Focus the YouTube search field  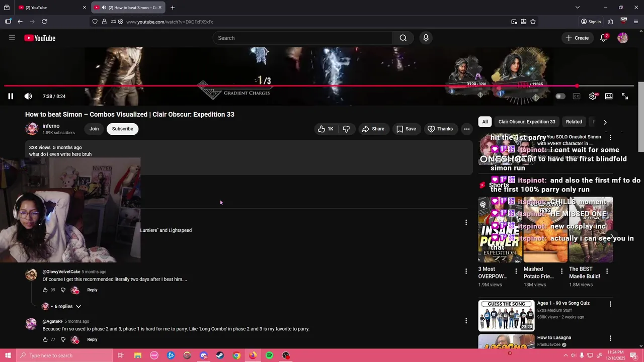tap(303, 38)
